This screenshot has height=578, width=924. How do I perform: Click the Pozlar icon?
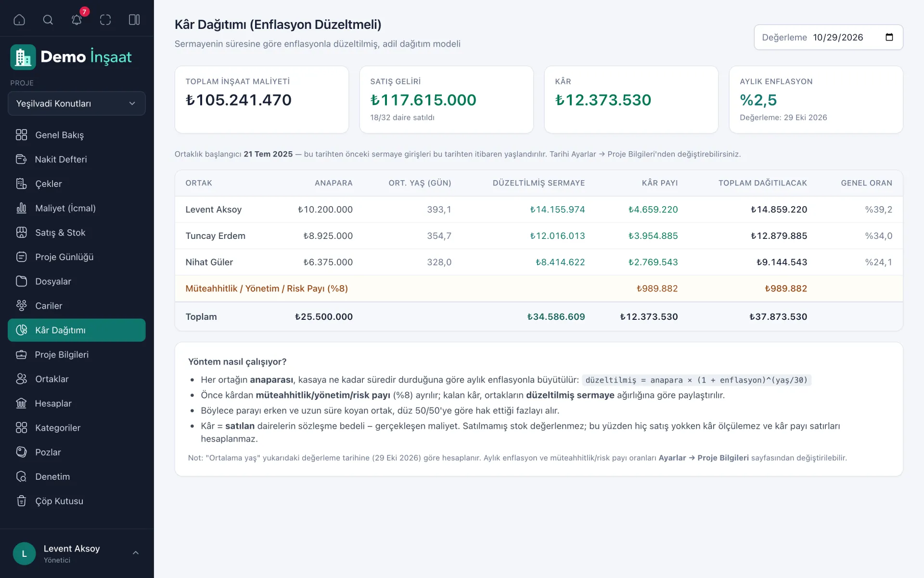coord(22,452)
